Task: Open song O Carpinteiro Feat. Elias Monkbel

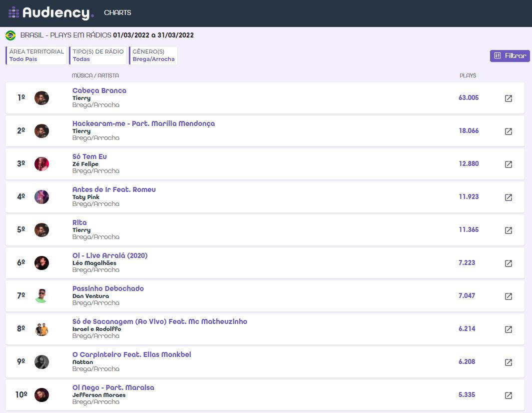Action: coord(132,354)
